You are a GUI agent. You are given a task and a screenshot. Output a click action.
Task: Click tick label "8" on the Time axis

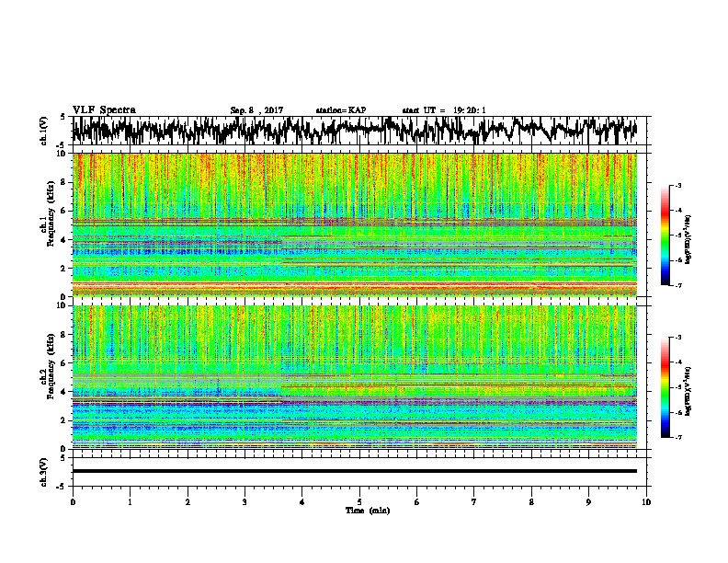pyautogui.click(x=531, y=502)
